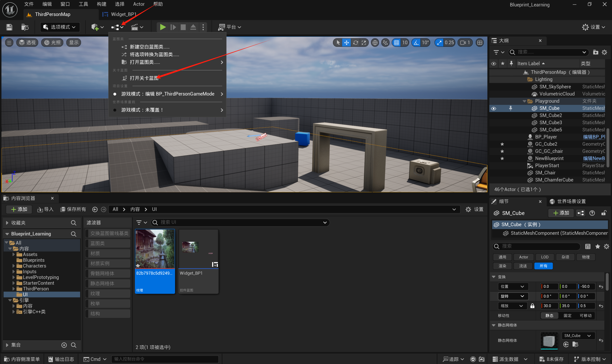Viewport: 612px width, 364px height.
Task: Click blueprint/add script icon in details header
Action: pyautogui.click(x=581, y=213)
